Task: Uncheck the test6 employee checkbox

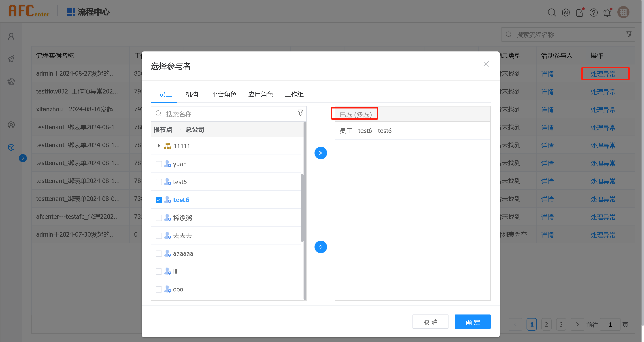Action: pyautogui.click(x=159, y=200)
